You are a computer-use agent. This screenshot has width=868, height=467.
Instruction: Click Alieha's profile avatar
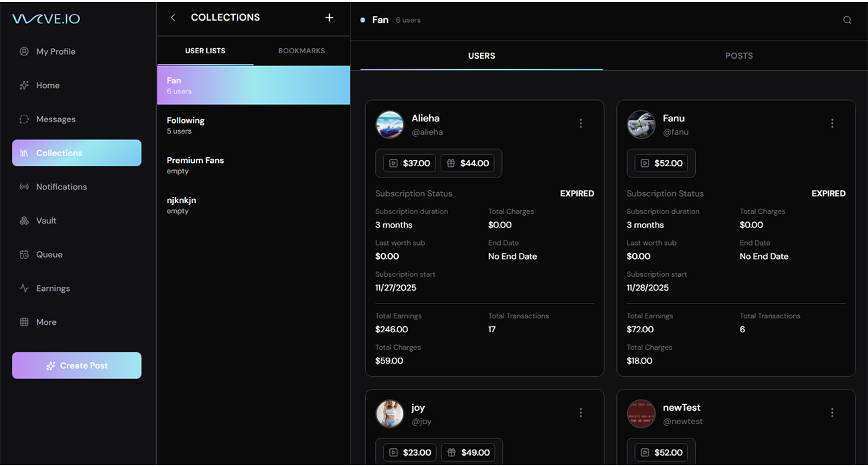pyautogui.click(x=390, y=125)
